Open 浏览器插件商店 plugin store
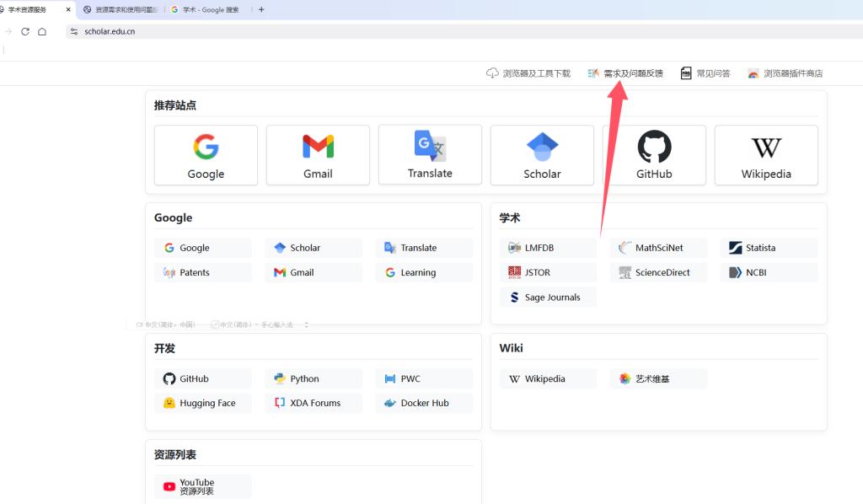The width and height of the screenshot is (863, 504). (785, 73)
